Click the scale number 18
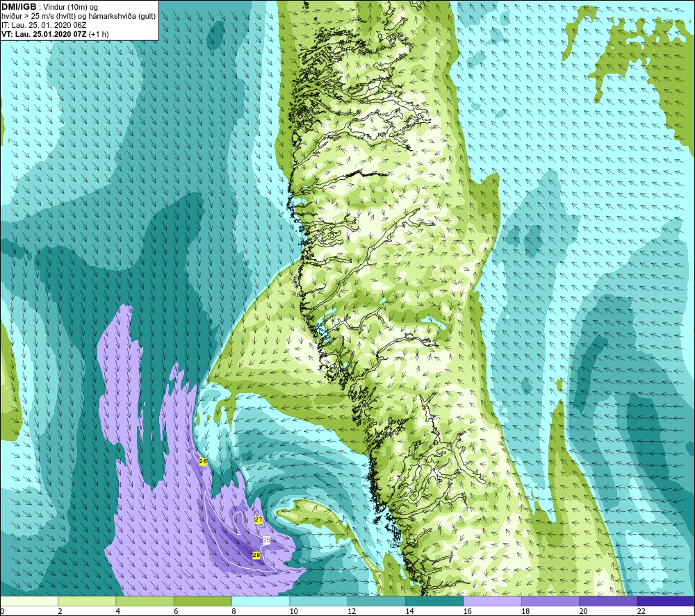Image resolution: width=695 pixels, height=616 pixels. point(525,611)
